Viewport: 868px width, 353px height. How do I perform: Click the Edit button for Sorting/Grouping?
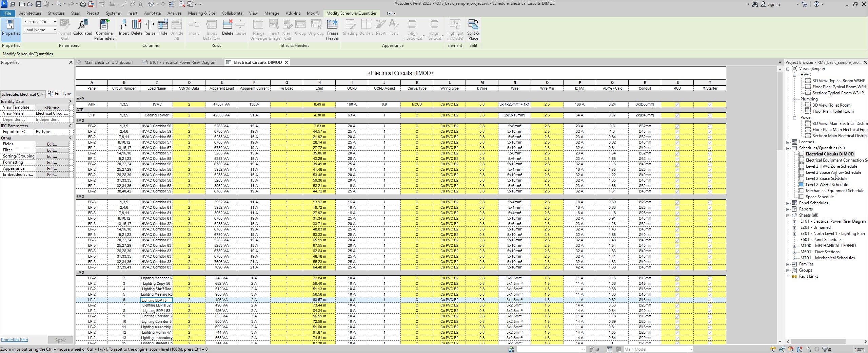[x=52, y=156]
